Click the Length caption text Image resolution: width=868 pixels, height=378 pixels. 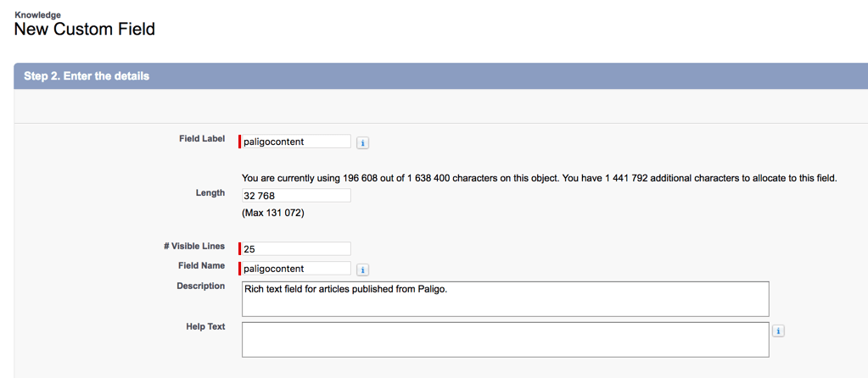click(210, 192)
